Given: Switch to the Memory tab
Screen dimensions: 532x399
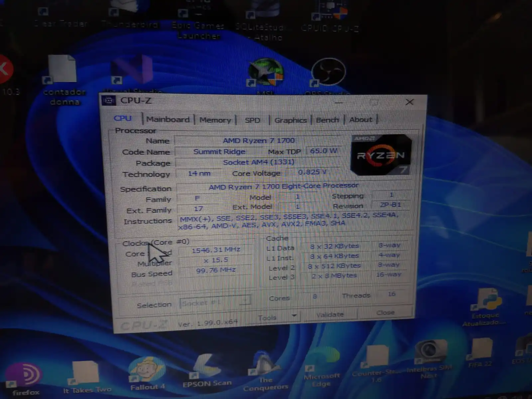Looking at the screenshot, I should [215, 120].
